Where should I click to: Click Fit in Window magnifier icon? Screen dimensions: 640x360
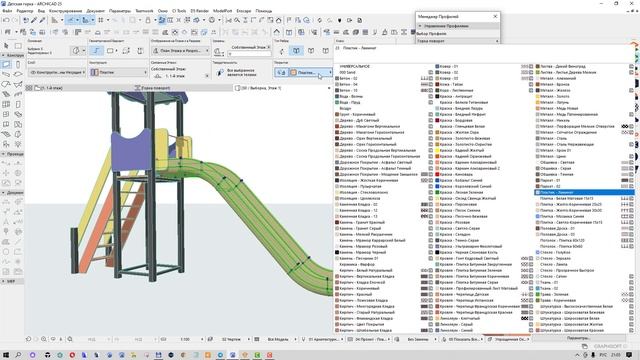click(x=70, y=339)
